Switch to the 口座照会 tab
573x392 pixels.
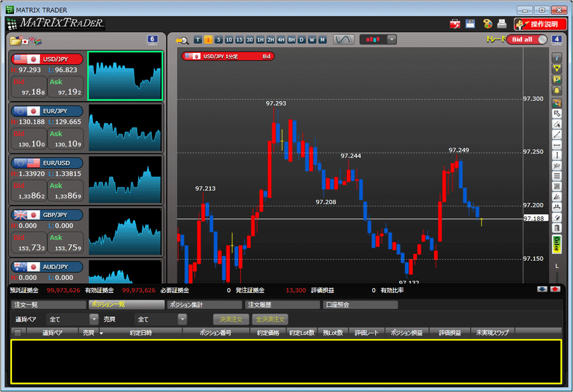(360, 305)
